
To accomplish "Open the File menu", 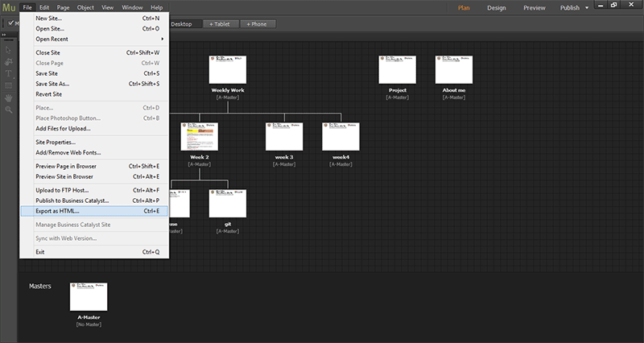I will tap(27, 7).
